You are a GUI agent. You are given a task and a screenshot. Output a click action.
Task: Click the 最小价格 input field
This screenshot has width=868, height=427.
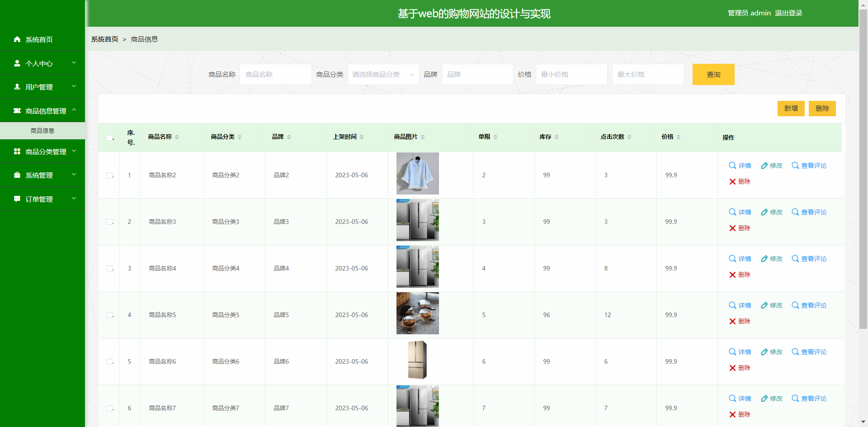(571, 75)
